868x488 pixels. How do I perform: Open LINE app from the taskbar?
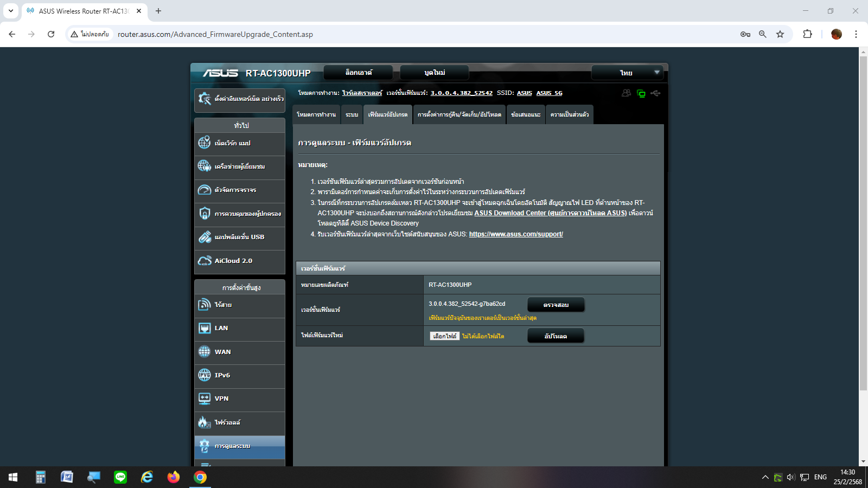(120, 477)
